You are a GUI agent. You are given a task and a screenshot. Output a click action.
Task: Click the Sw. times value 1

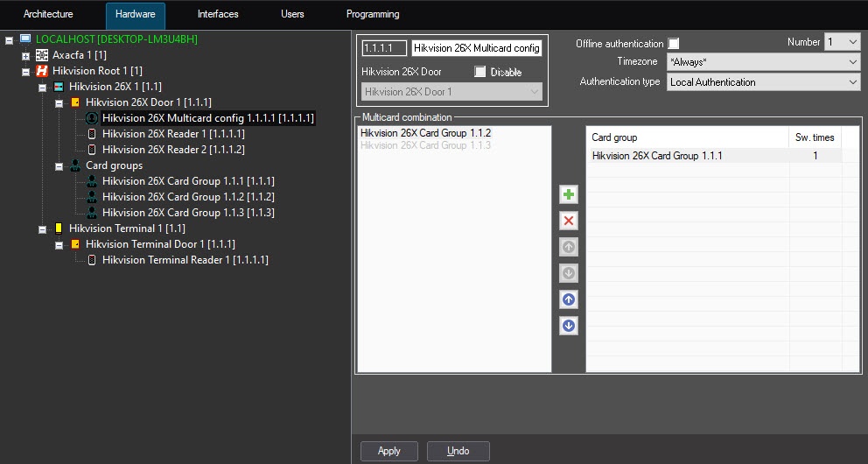click(x=815, y=156)
